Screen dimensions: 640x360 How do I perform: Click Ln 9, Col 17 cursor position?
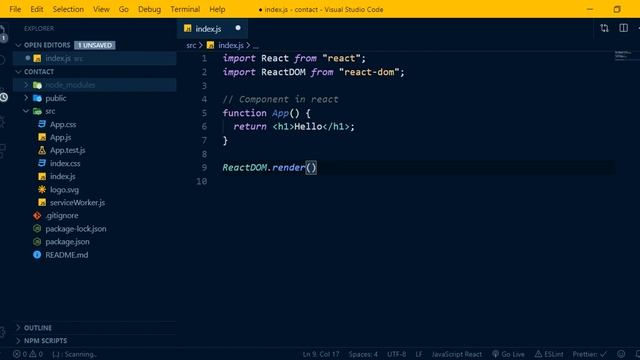click(321, 354)
